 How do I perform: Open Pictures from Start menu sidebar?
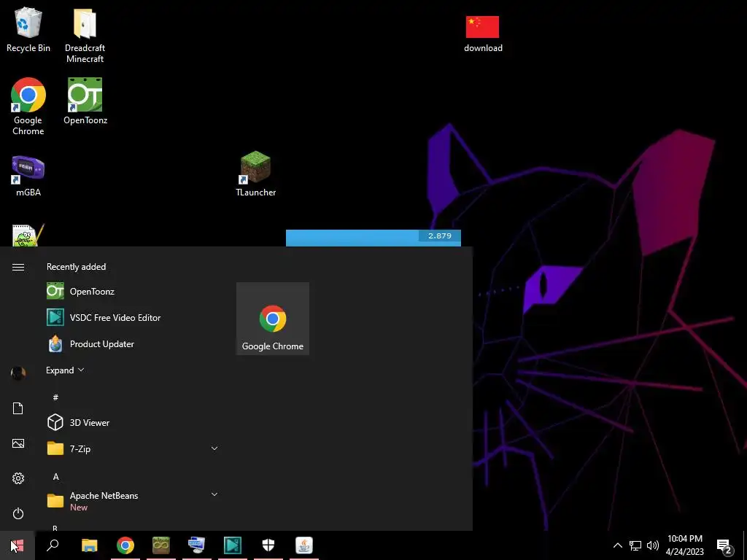coord(18,443)
